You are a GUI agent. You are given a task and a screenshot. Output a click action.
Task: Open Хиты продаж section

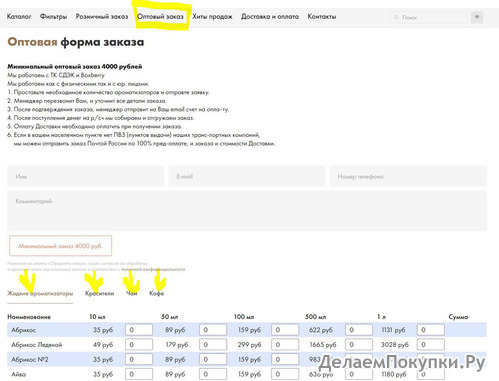tap(212, 16)
